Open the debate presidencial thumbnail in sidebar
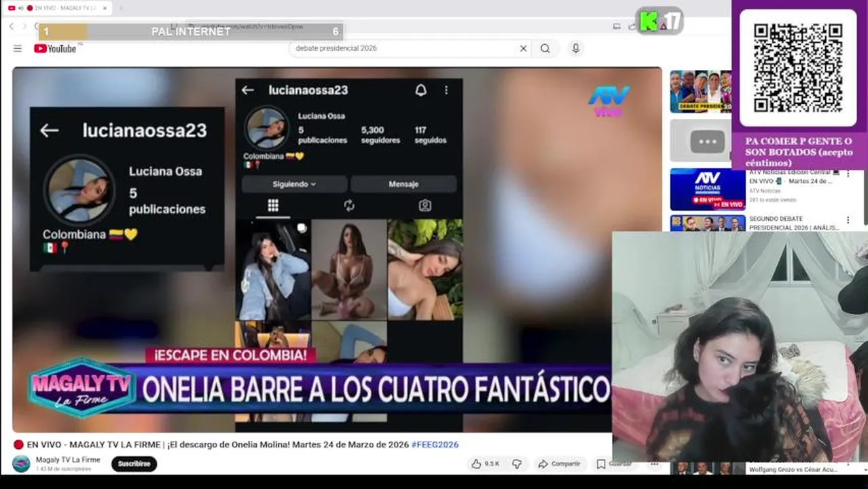This screenshot has height=489, width=868. point(700,91)
